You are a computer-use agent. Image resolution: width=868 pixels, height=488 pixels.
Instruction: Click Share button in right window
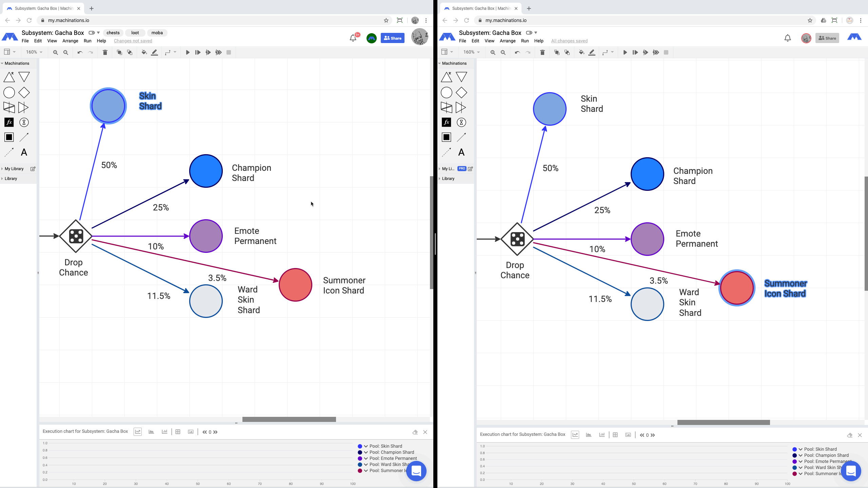tap(829, 38)
